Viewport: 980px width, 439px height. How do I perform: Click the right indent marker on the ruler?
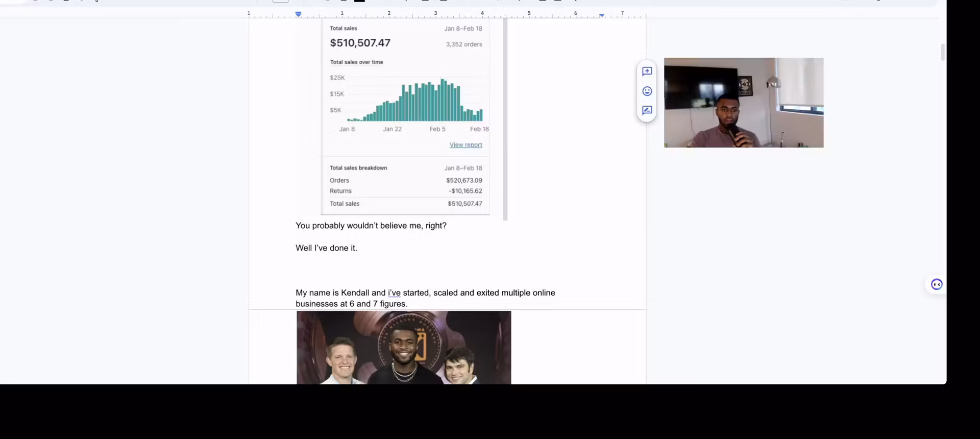click(602, 15)
